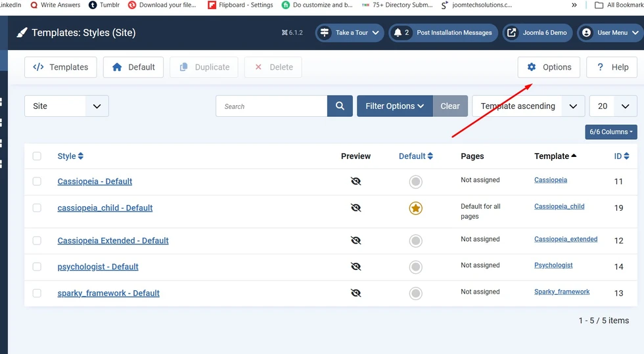
Task: Open the cassiopeia_child - Default style link
Action: tap(104, 208)
